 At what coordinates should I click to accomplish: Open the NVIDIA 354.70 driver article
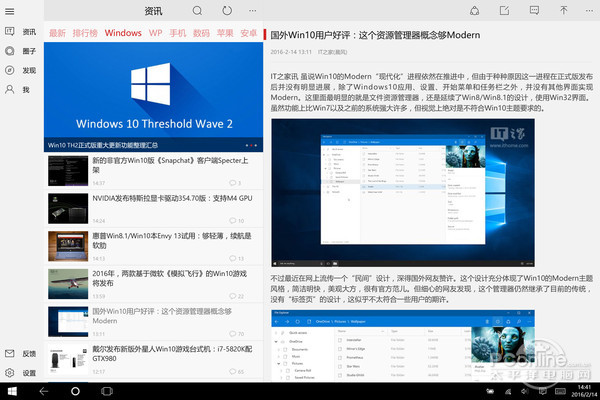pos(153,209)
